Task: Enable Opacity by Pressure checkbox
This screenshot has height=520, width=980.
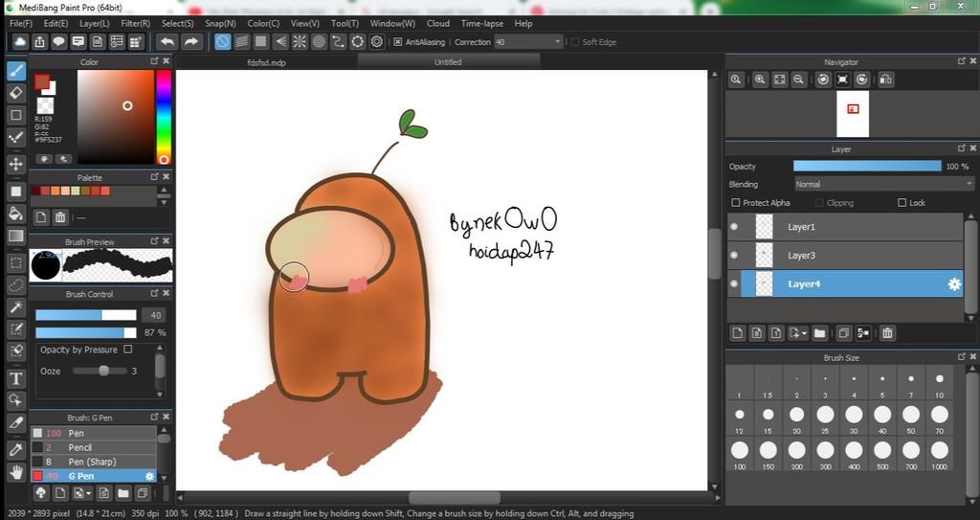Action: coord(128,350)
